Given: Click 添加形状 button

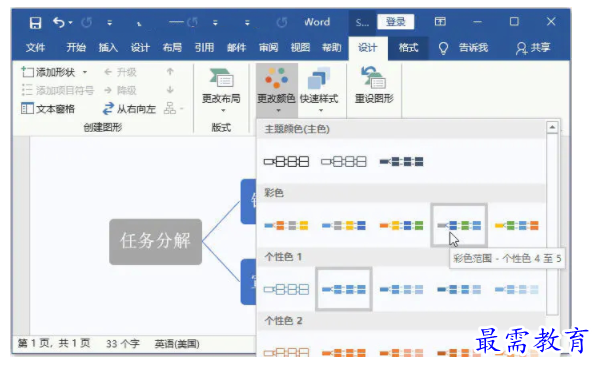Looking at the screenshot, I should tap(48, 72).
